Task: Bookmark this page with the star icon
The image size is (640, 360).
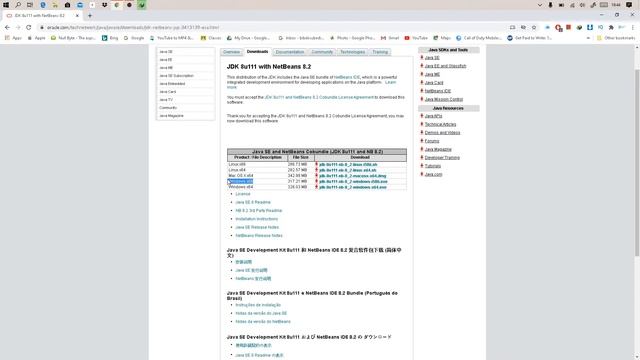Action: (534, 27)
